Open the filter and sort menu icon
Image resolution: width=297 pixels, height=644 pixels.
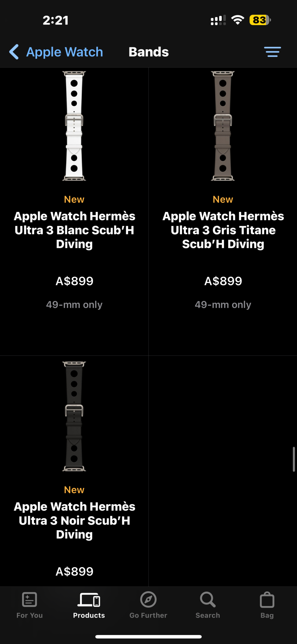tap(273, 52)
